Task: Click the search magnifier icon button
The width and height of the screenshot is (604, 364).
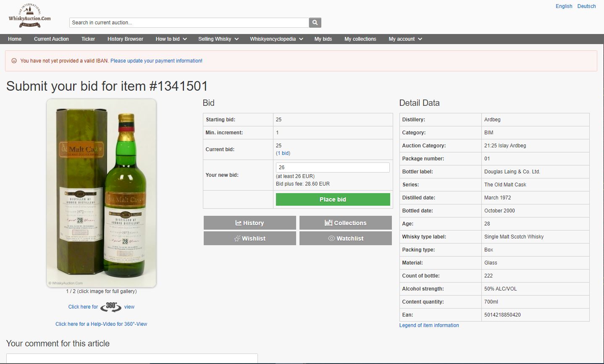Action: coord(315,23)
